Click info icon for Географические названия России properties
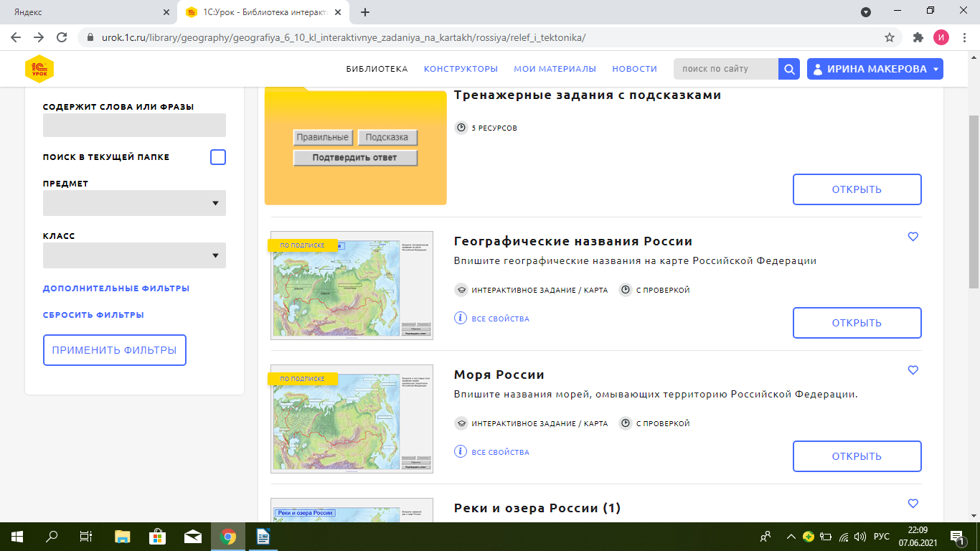This screenshot has height=551, width=980. click(461, 318)
